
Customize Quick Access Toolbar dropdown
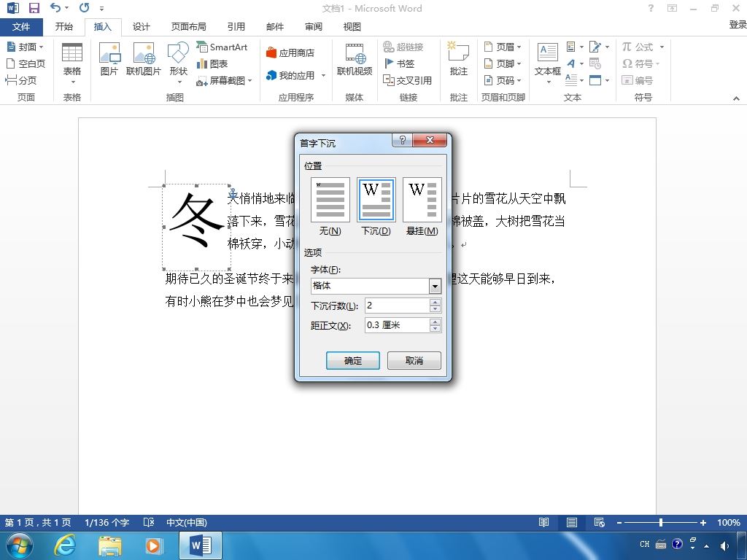[101, 8]
